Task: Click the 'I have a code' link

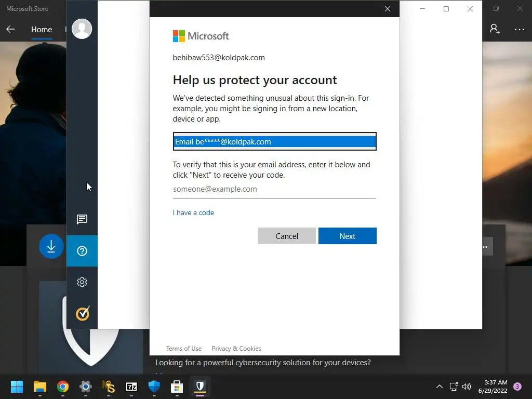Action: [x=193, y=212]
